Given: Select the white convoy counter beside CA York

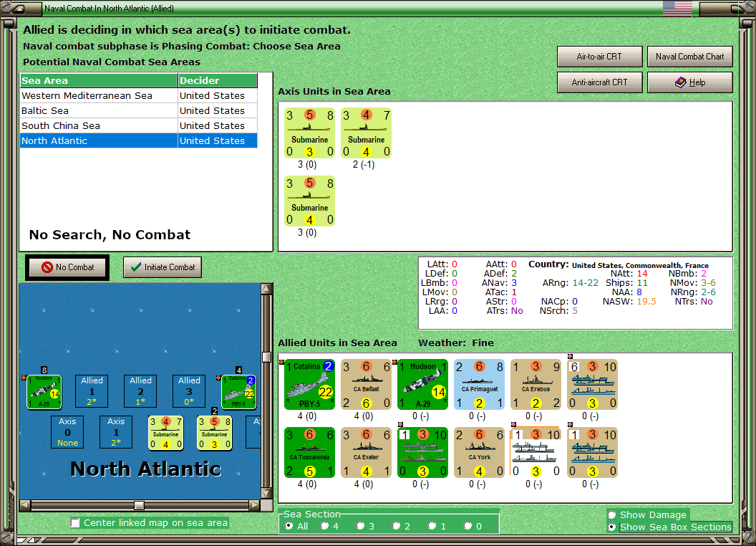Looking at the screenshot, I should [535, 452].
